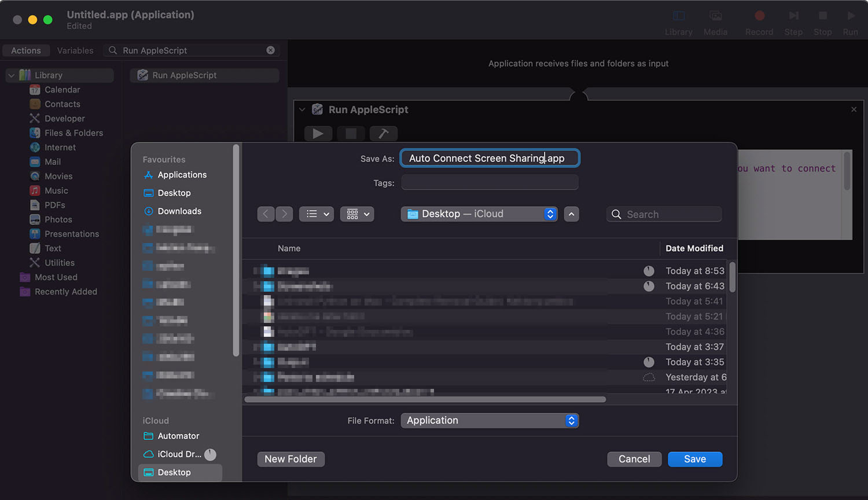Click the Automator actions search field
The height and width of the screenshot is (500, 868).
pyautogui.click(x=191, y=50)
